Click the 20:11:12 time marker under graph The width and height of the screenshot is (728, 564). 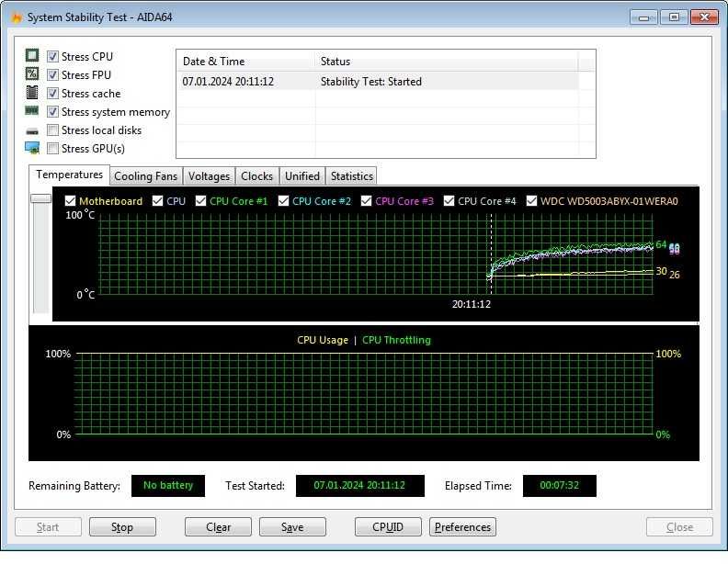(472, 304)
